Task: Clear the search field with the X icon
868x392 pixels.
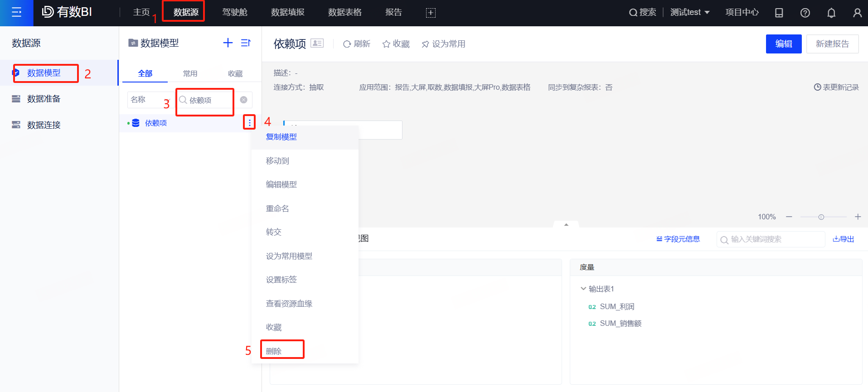Action: (244, 100)
